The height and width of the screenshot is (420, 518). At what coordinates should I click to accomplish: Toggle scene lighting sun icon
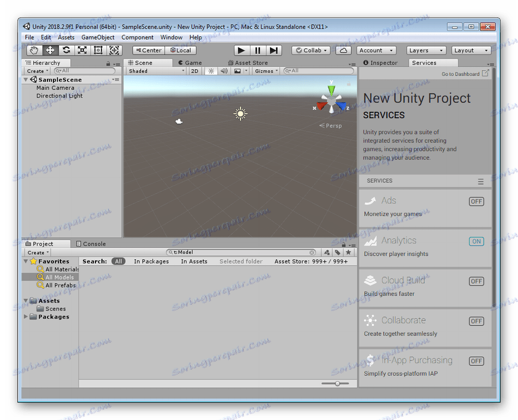(211, 71)
